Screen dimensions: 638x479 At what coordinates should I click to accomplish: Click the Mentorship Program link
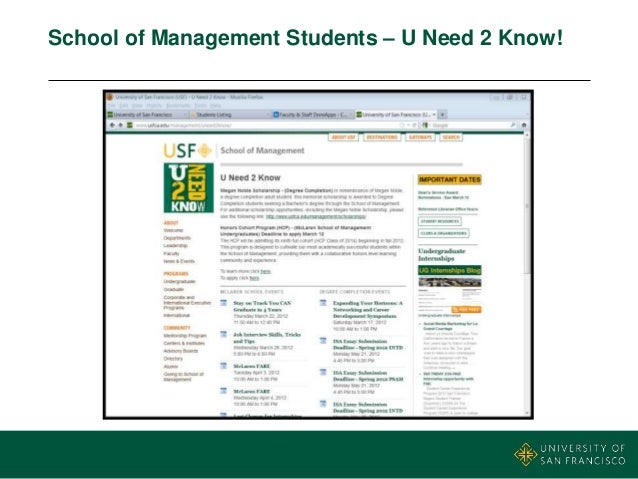coord(185,336)
